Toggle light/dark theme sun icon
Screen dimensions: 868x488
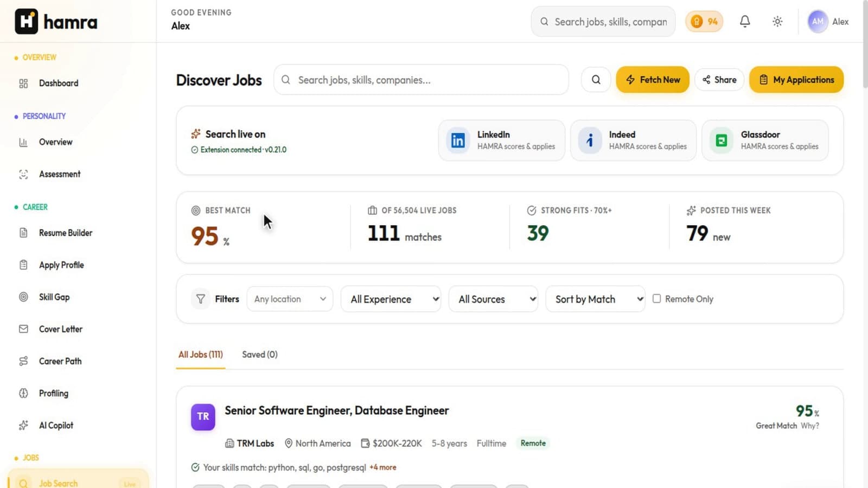click(x=777, y=21)
